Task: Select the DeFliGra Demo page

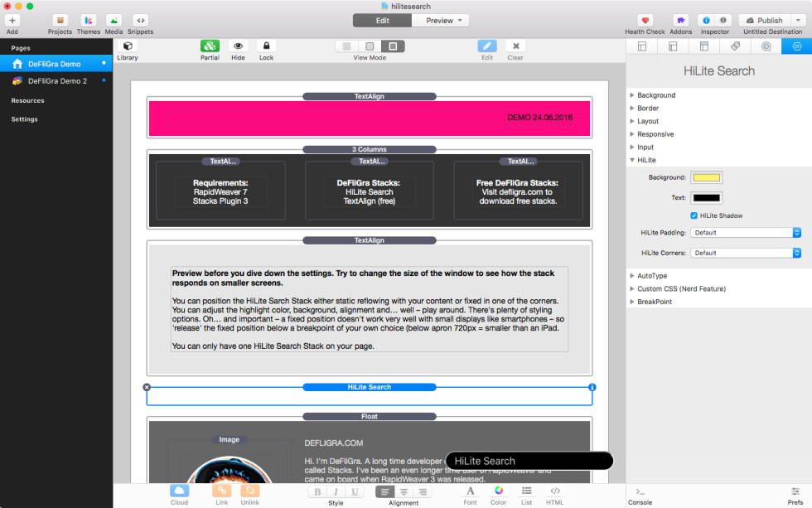Action: [x=56, y=64]
